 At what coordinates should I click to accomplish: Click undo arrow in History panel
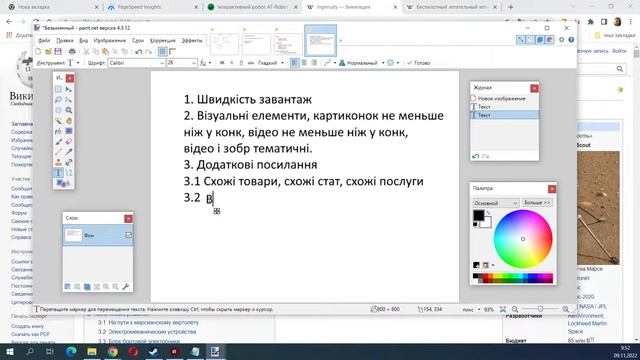(x=476, y=156)
